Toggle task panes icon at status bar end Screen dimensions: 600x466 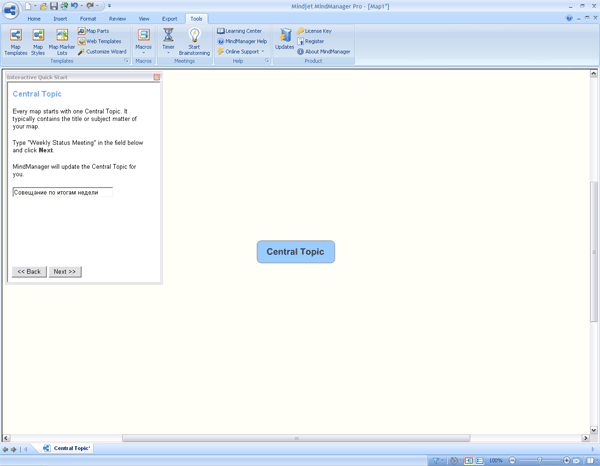(x=590, y=460)
